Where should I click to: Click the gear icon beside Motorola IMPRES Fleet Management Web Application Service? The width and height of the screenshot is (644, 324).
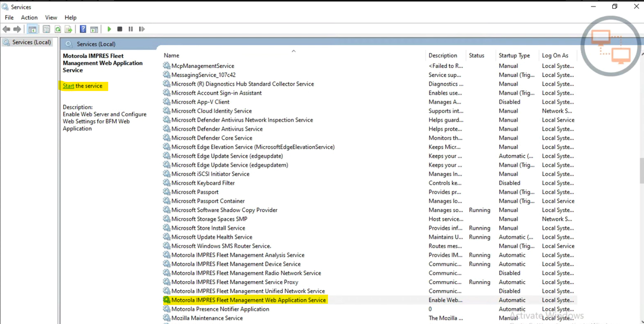pyautogui.click(x=166, y=300)
